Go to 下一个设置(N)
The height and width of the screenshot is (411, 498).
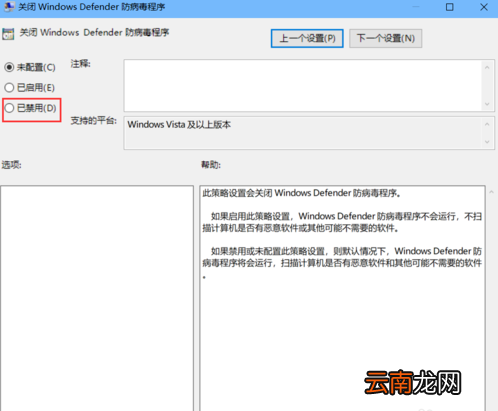386,38
